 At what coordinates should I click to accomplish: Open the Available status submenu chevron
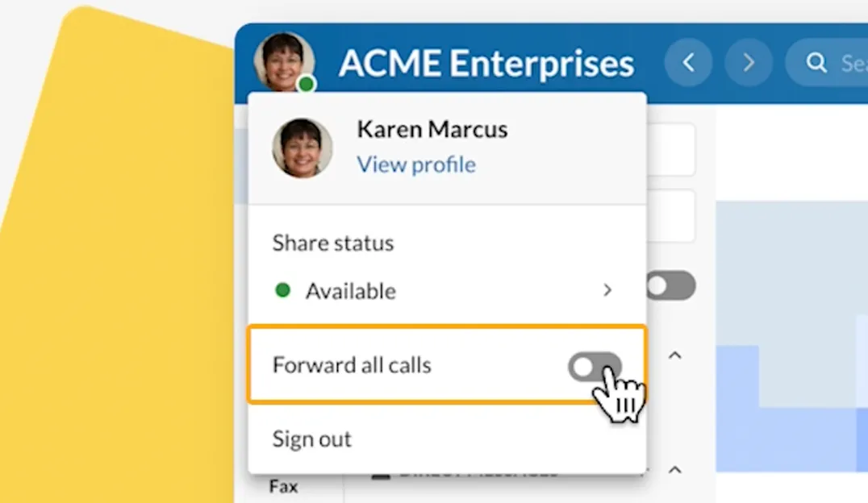coord(608,290)
